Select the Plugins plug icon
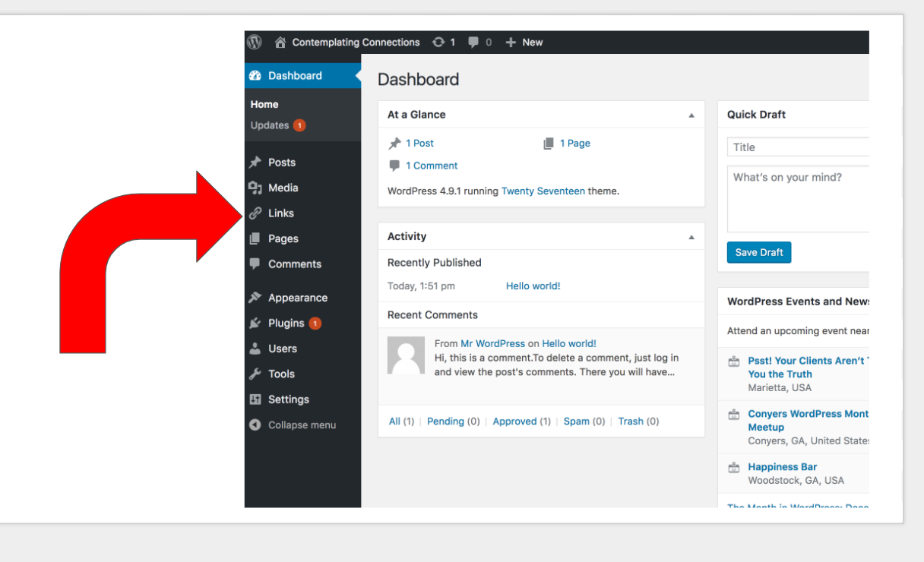 255,324
